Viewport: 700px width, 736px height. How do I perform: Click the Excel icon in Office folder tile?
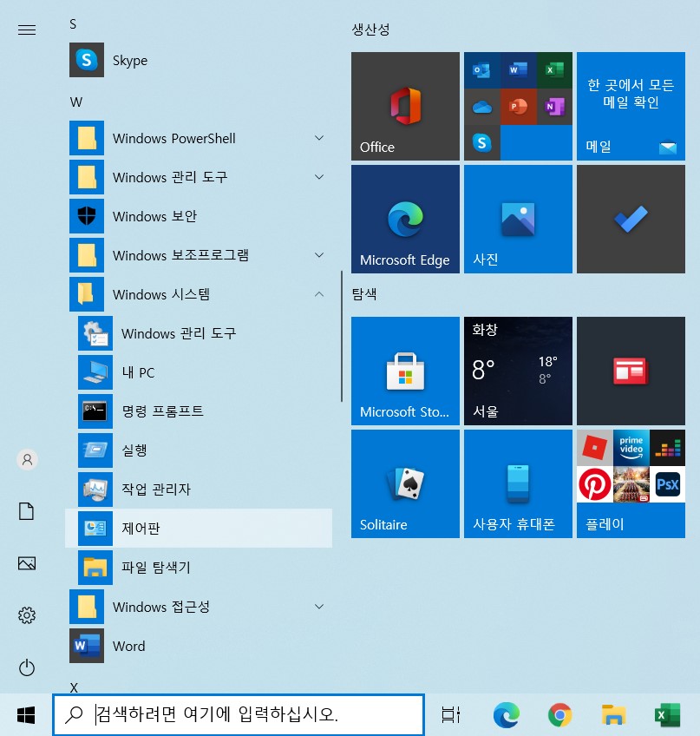(554, 70)
